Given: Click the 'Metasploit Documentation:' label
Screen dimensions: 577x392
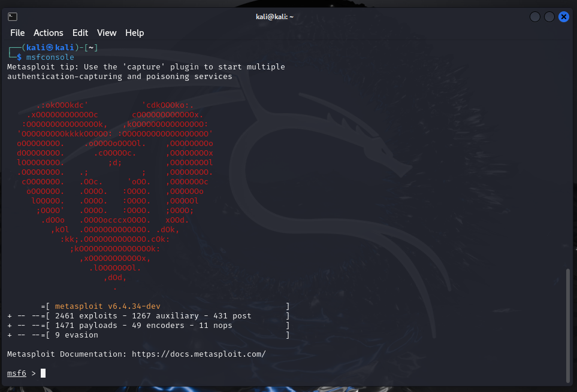Looking at the screenshot, I should [67, 354].
